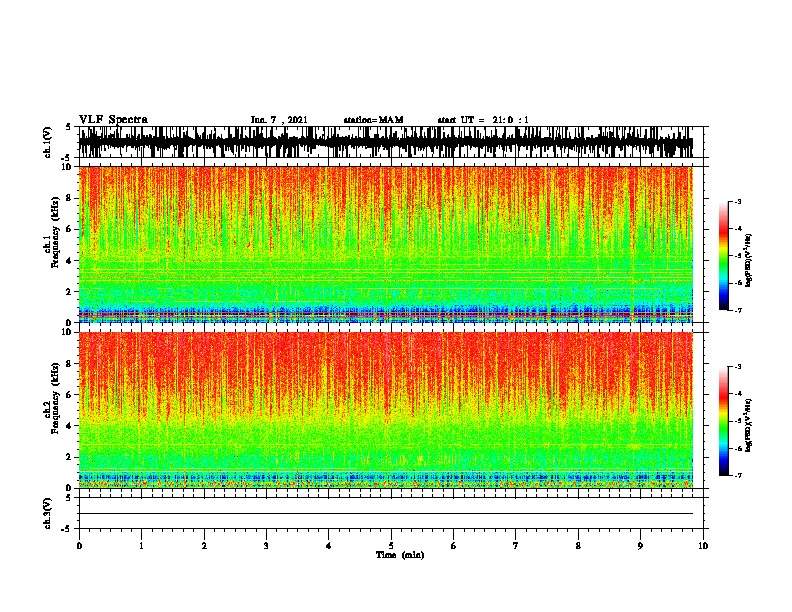The height and width of the screenshot is (612, 792).
Task: Click the ch.1 color bar units label
Action: click(749, 261)
